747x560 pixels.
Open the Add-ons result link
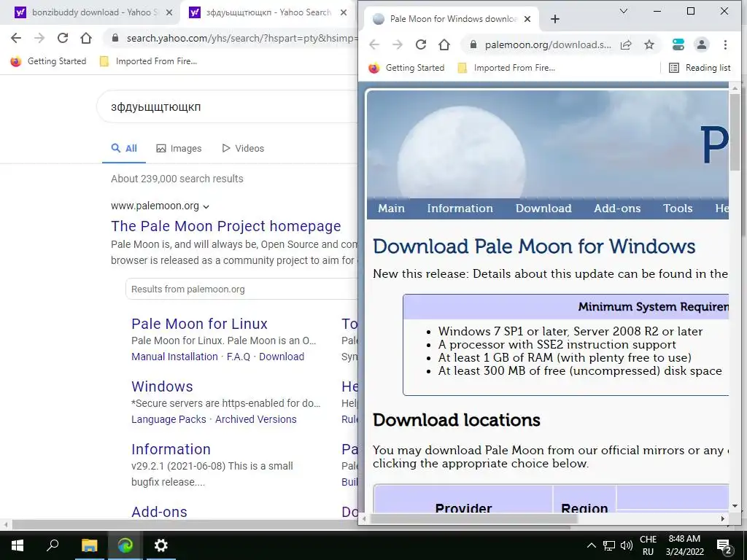pyautogui.click(x=159, y=512)
